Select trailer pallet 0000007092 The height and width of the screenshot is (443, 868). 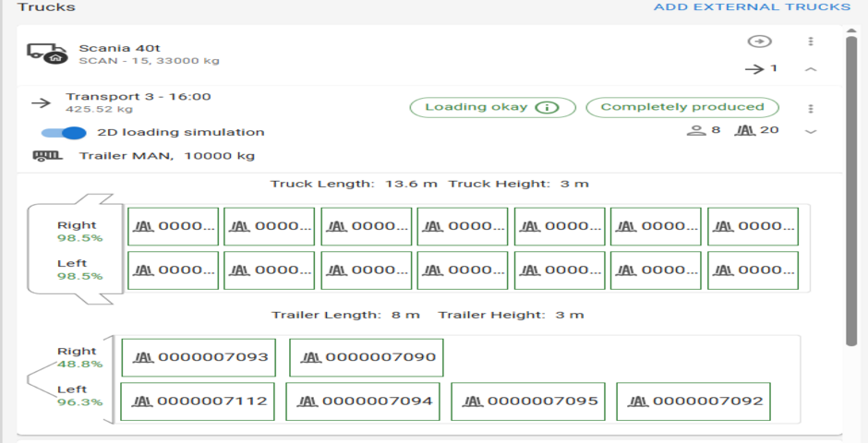point(693,401)
